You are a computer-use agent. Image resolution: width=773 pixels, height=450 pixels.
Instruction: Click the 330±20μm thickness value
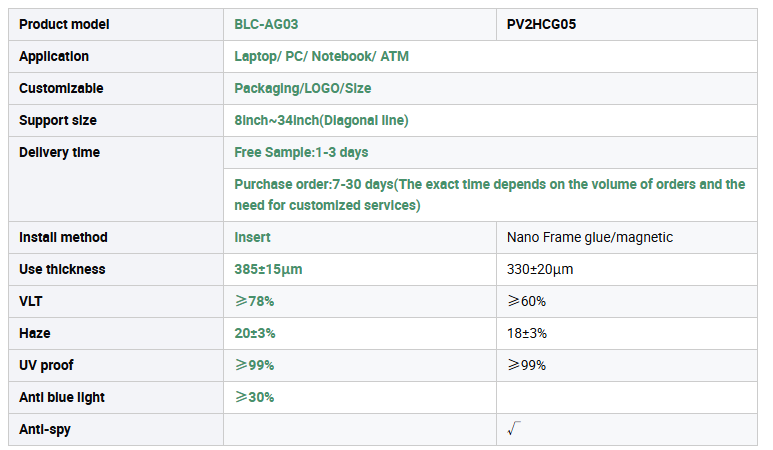pyautogui.click(x=540, y=269)
